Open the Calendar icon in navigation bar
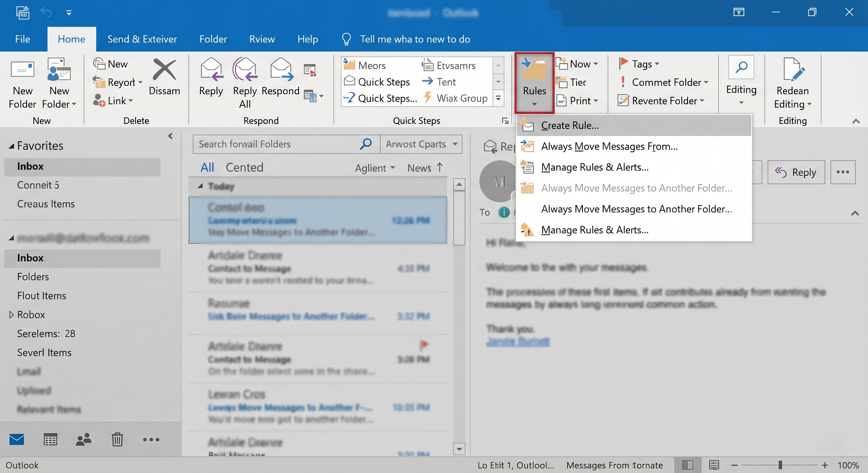The width and height of the screenshot is (868, 473). [50, 439]
